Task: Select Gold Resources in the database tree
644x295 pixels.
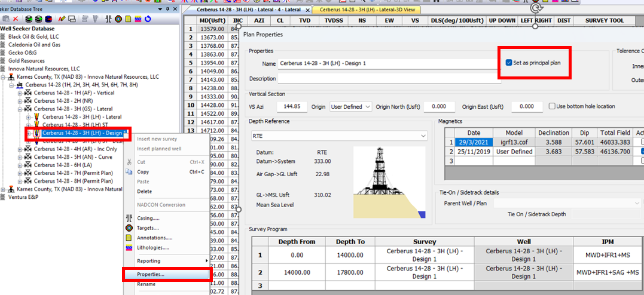Action: click(26, 60)
